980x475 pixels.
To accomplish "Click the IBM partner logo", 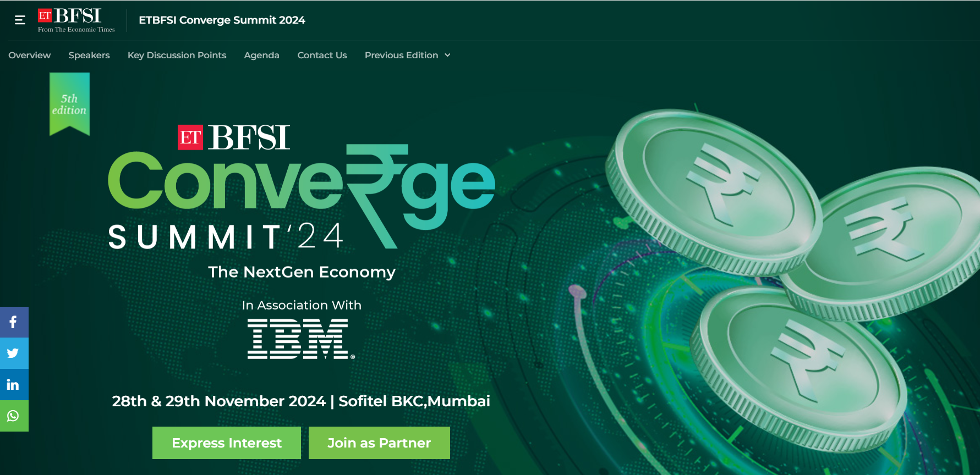I will click(300, 339).
